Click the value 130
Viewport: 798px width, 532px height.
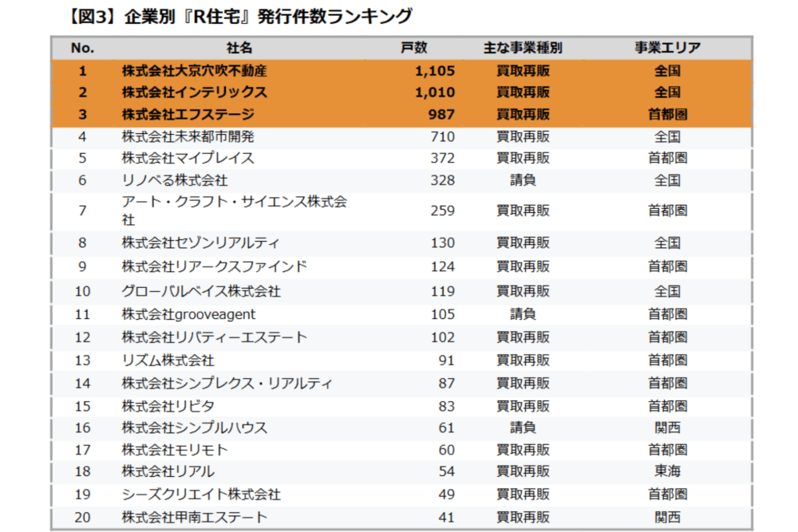click(x=442, y=242)
